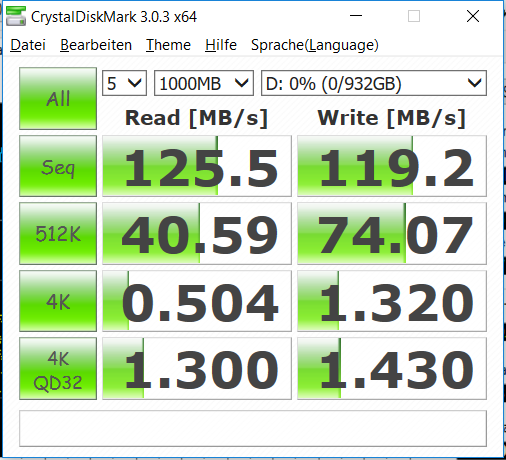Start the Seq benchmark
The image size is (506, 460).
[58, 166]
